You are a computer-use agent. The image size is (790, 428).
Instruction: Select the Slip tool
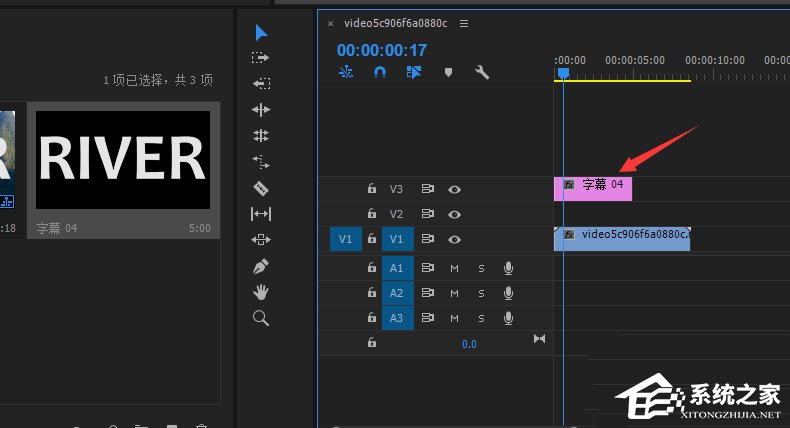click(x=261, y=214)
